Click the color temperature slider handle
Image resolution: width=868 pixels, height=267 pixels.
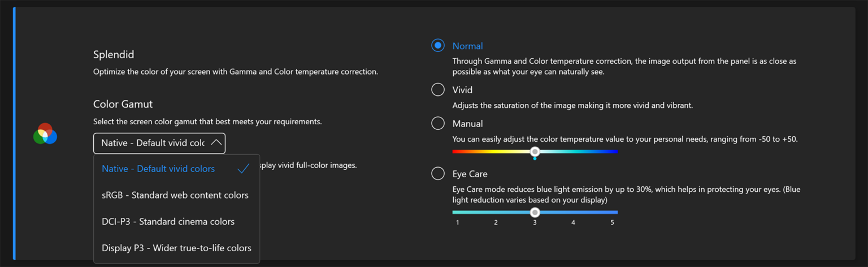(x=535, y=151)
